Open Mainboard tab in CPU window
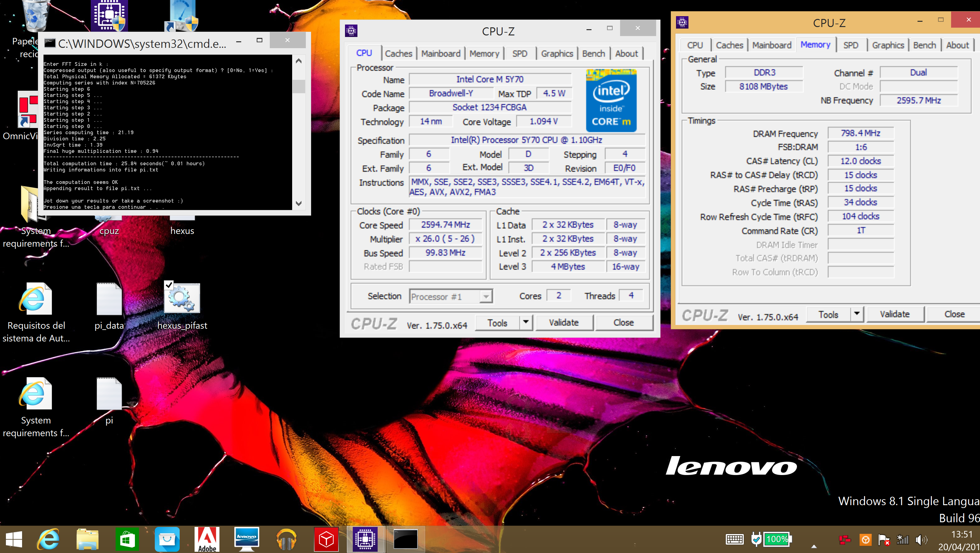 coord(440,54)
